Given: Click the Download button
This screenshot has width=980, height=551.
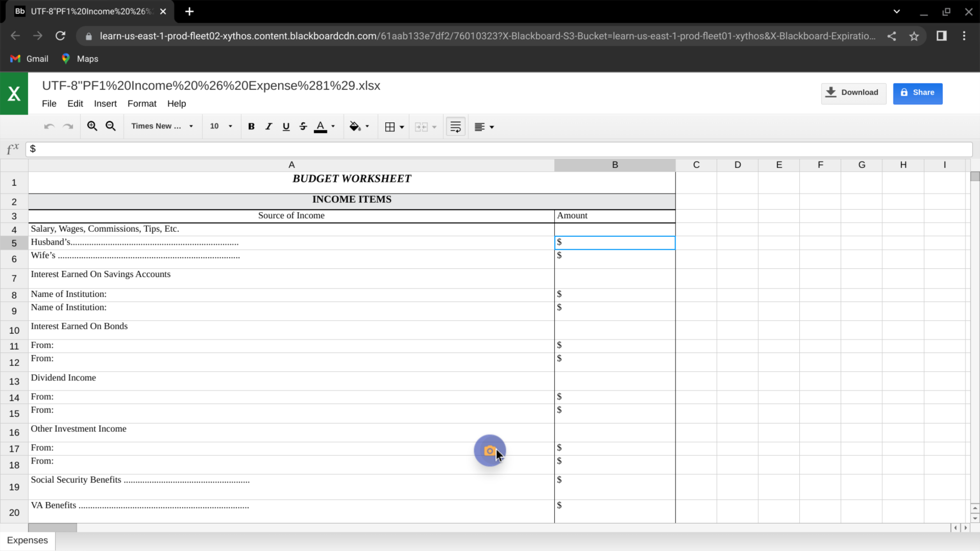Looking at the screenshot, I should tap(854, 93).
